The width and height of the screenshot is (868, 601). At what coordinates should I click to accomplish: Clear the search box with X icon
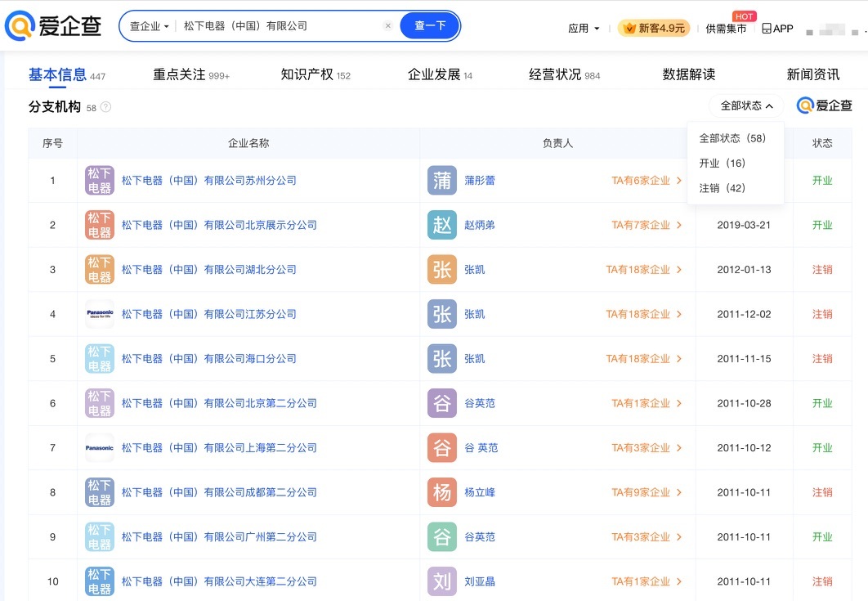tap(388, 25)
